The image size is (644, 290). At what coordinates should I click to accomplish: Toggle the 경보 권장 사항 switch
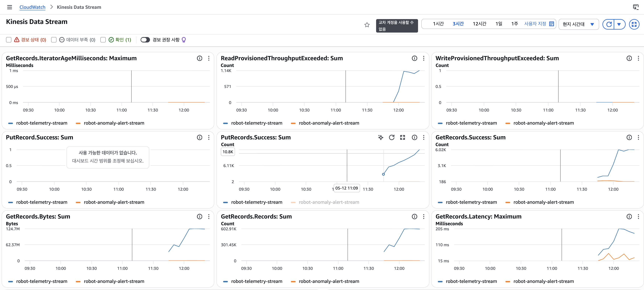145,40
